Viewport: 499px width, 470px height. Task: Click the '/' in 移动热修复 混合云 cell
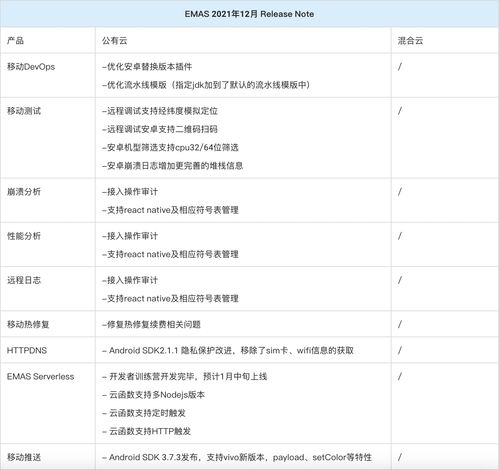pos(399,324)
